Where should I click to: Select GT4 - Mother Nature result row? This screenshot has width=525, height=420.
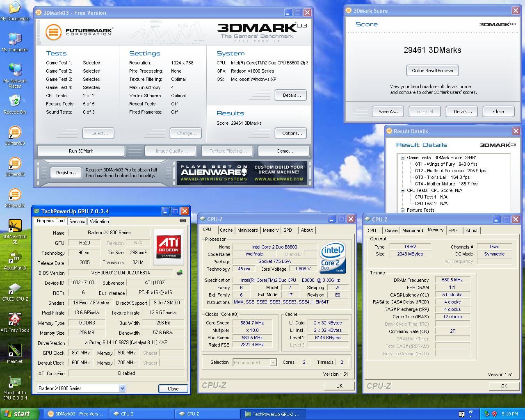[446, 184]
